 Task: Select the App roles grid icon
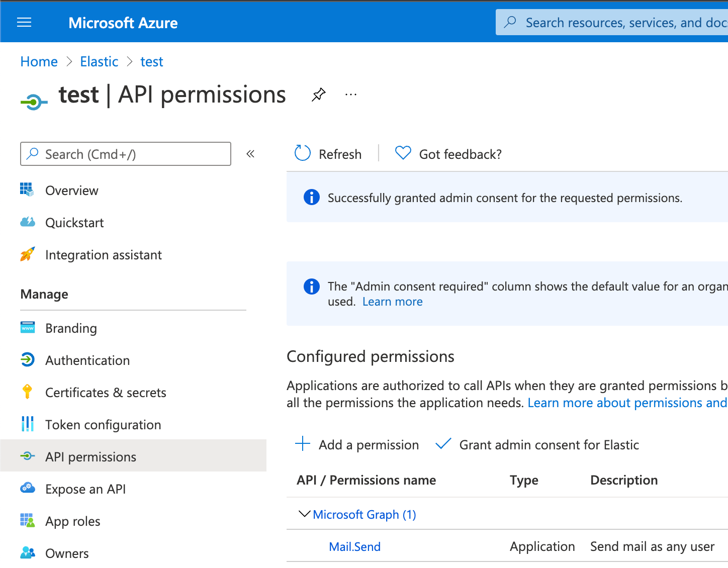point(28,521)
